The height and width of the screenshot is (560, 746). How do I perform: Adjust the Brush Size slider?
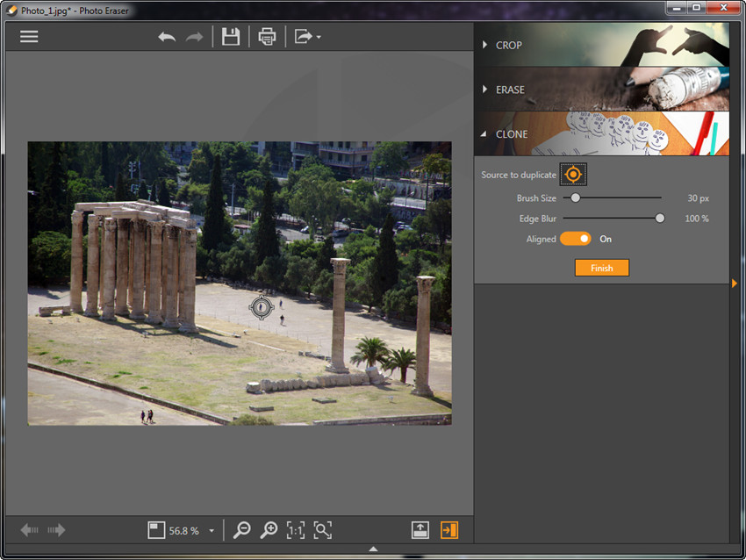pos(575,197)
